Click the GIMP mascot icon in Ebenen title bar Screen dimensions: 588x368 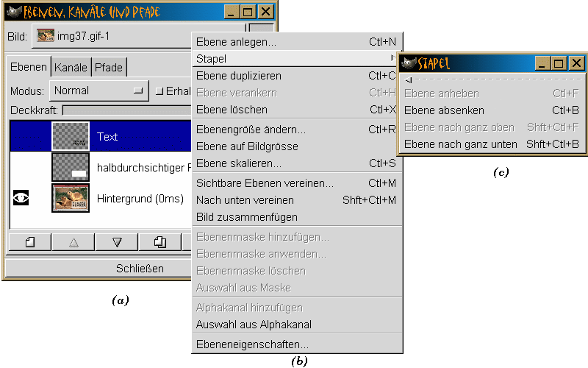pos(14,12)
